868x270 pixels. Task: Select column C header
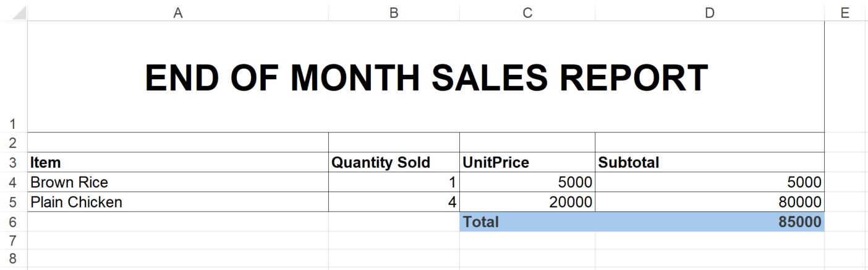pyautogui.click(x=527, y=11)
